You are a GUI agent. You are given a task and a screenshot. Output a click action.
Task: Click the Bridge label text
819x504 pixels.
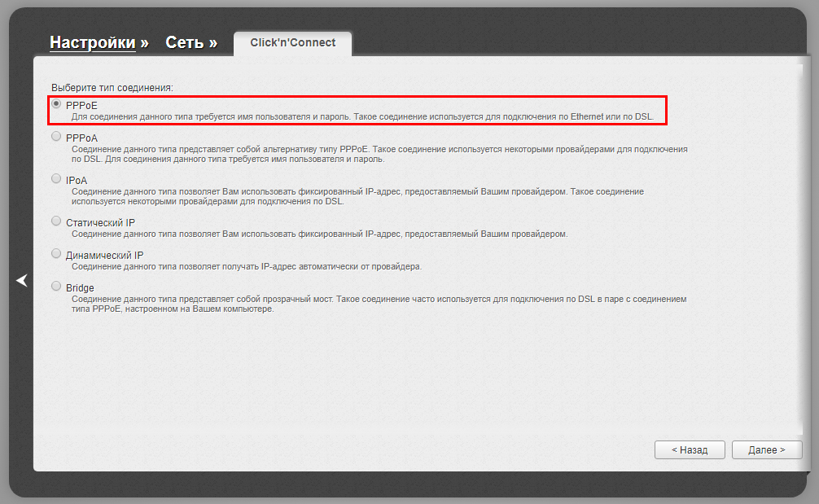point(80,287)
